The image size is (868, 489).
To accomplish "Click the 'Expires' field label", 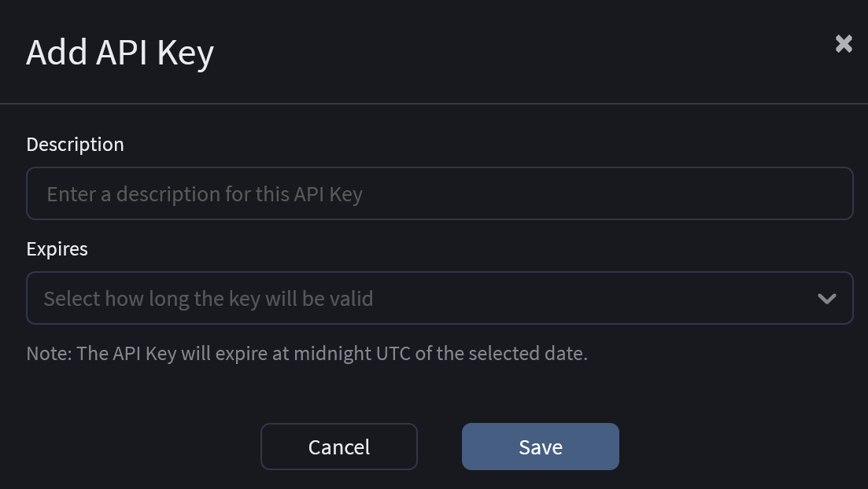I will pos(57,249).
